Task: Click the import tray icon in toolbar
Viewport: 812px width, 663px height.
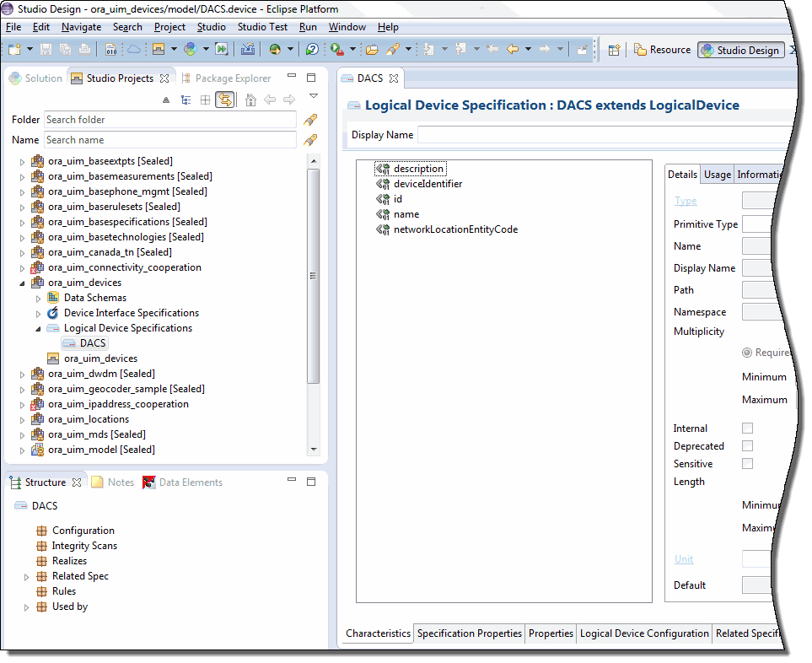Action: tap(248, 49)
